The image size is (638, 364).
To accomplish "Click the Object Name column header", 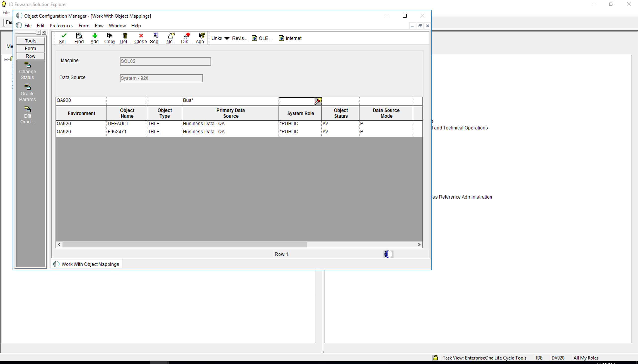I will point(127,113).
